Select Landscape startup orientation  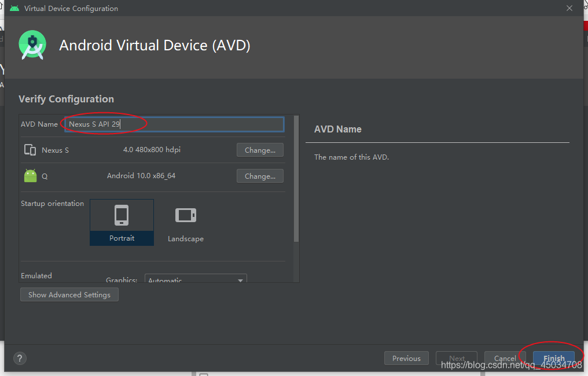click(186, 225)
